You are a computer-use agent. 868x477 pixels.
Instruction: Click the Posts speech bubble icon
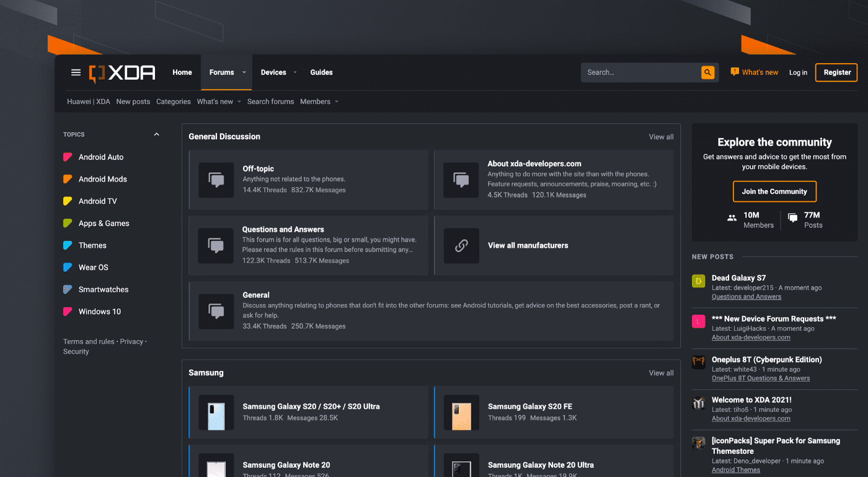[792, 218]
